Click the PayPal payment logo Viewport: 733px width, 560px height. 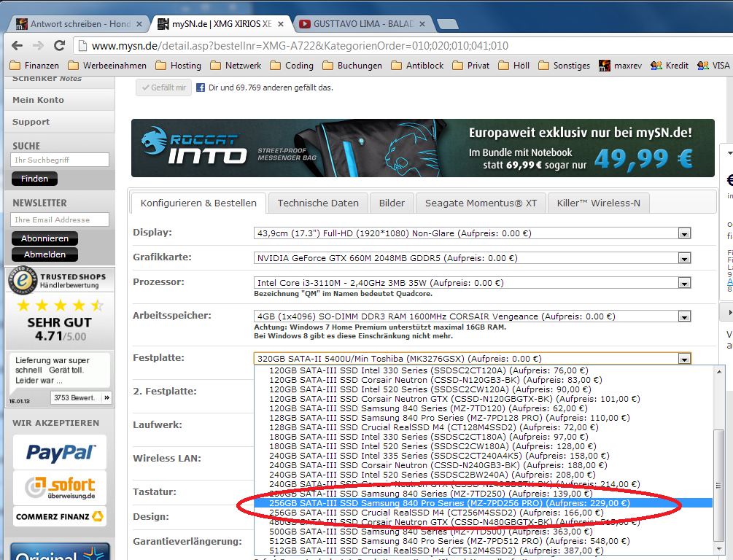(59, 452)
